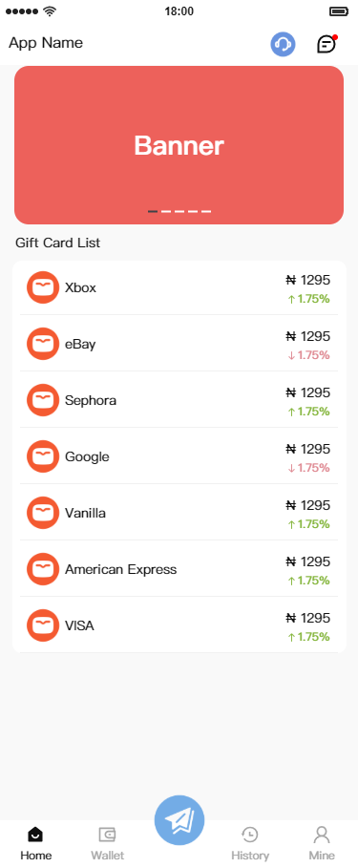Select the last banner page indicator
Image resolution: width=358 pixels, height=868 pixels.
click(206, 211)
